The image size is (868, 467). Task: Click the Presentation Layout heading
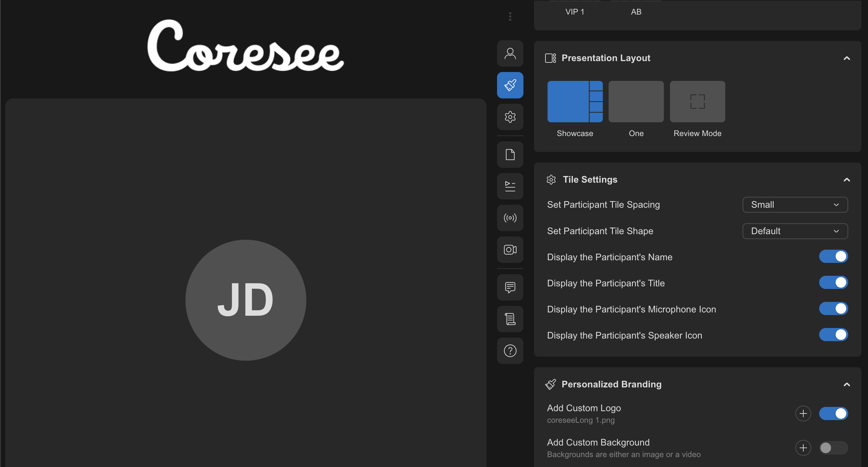click(606, 58)
